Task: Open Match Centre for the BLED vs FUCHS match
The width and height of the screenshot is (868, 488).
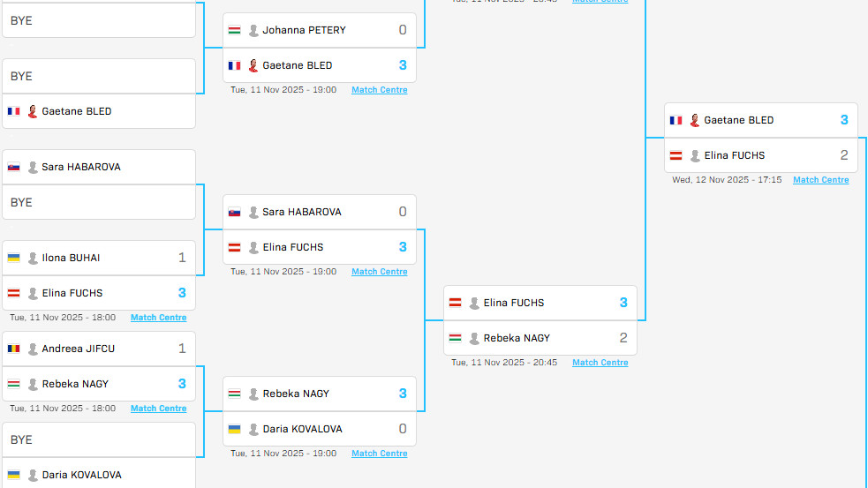Action: click(820, 180)
